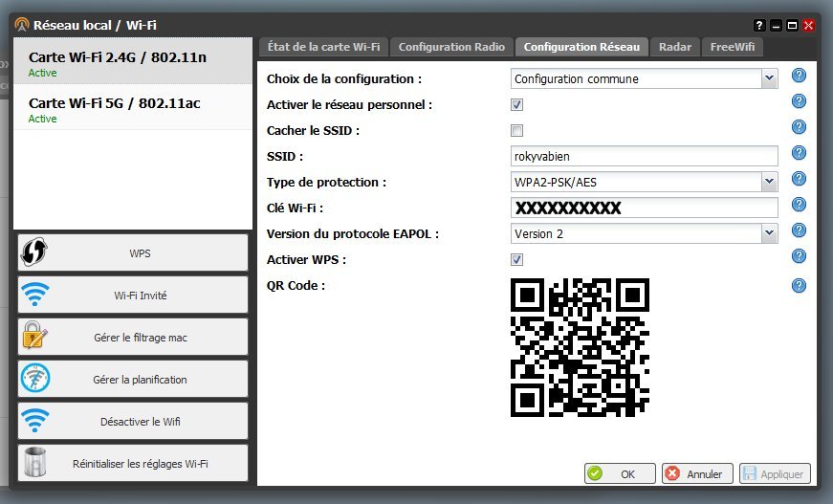Click the padlock icon for filtrage mac
Viewport: 833px width, 504px height.
[34, 336]
